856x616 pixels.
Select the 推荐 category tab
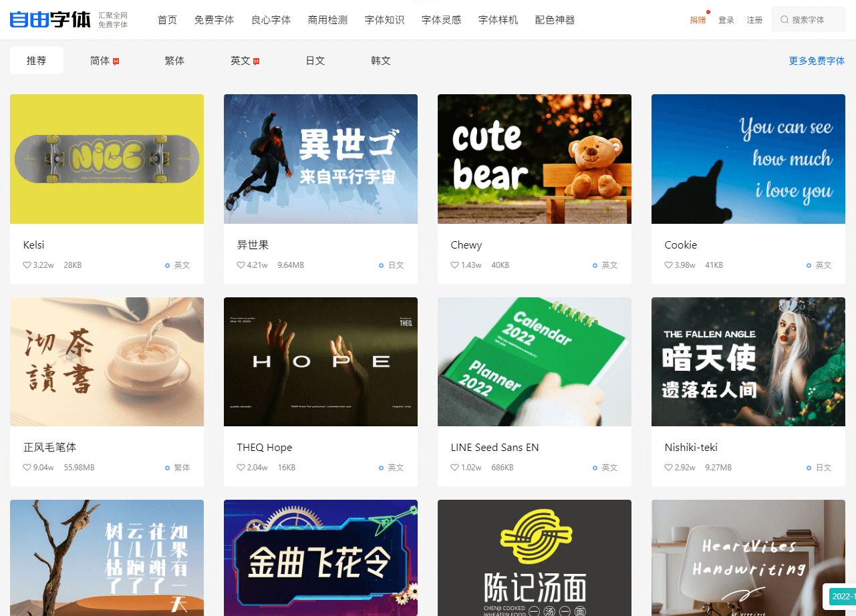coord(37,61)
